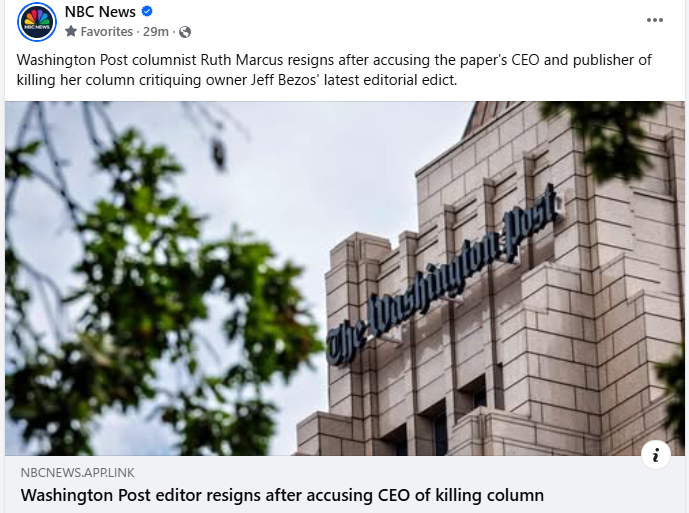This screenshot has width=689, height=513.
Task: Open the Washington Post building photo
Action: (x=345, y=278)
